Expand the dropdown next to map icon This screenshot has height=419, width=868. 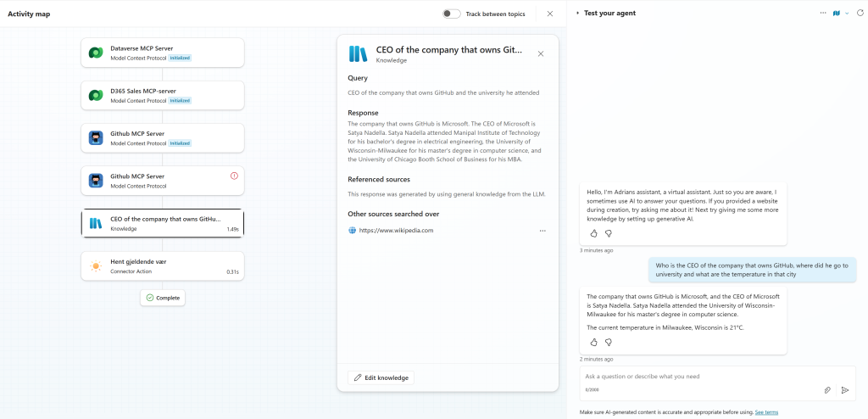coord(846,14)
